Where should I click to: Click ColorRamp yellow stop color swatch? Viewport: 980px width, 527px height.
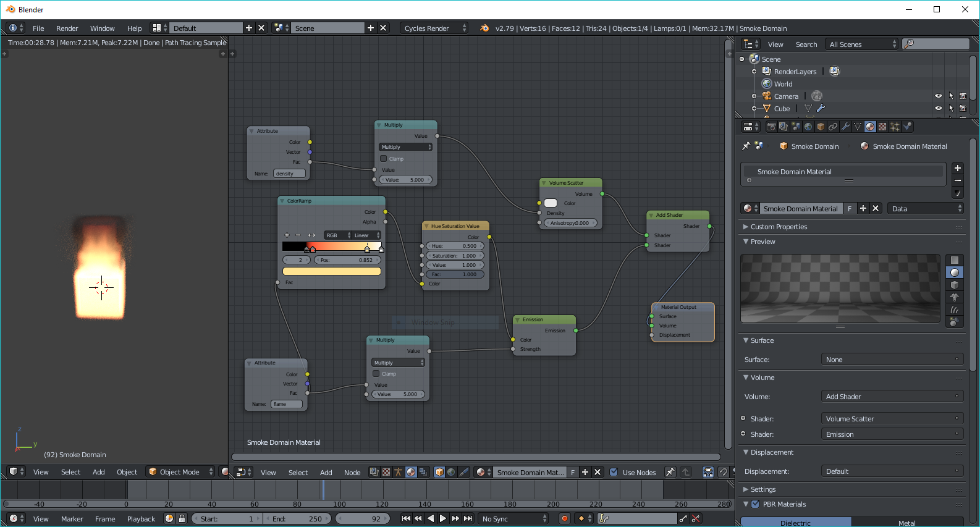pyautogui.click(x=332, y=271)
